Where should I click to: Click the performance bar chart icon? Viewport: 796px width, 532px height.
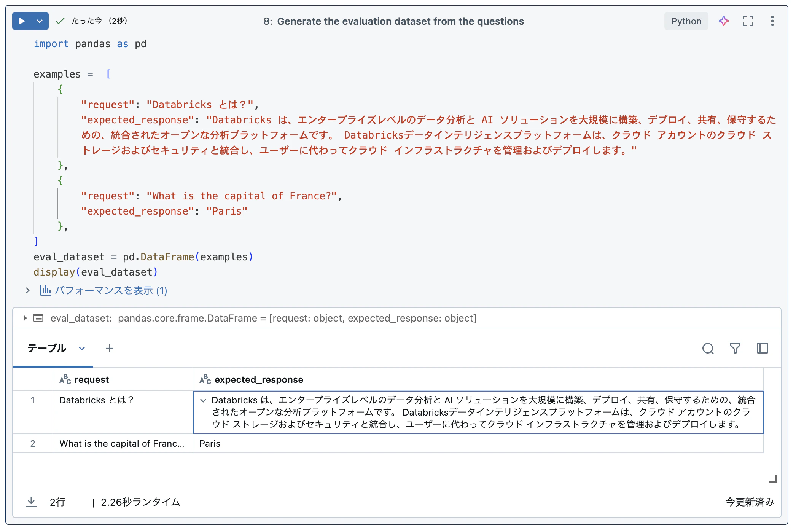tap(45, 290)
